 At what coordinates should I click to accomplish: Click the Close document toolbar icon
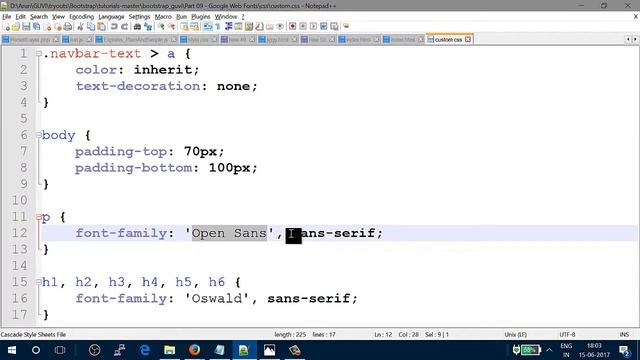[x=47, y=27]
